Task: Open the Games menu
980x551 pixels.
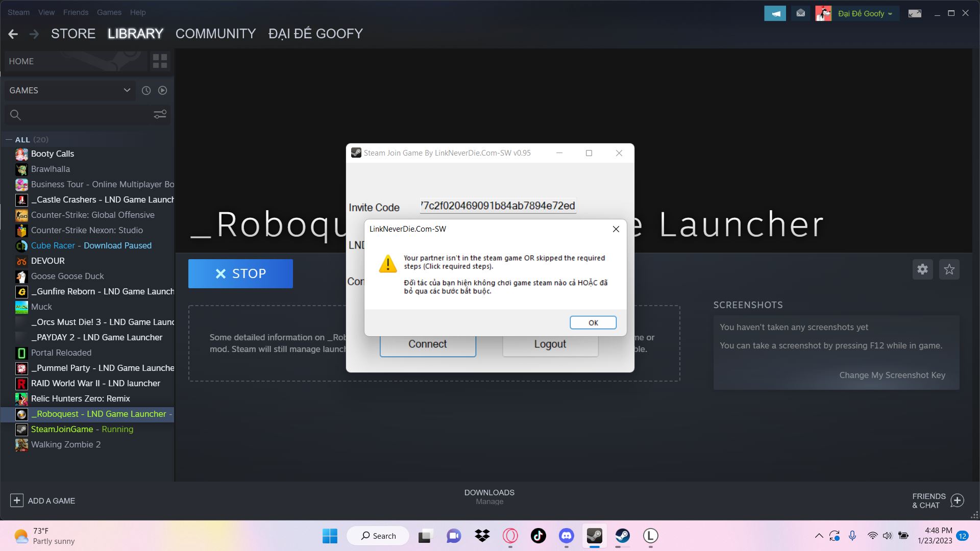Action: click(109, 12)
